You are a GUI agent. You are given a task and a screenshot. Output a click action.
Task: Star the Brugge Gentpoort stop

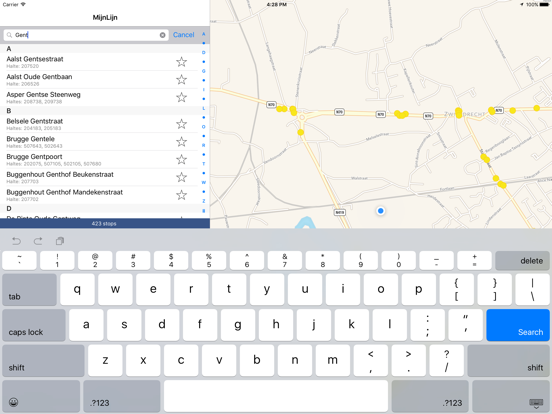coord(181,159)
